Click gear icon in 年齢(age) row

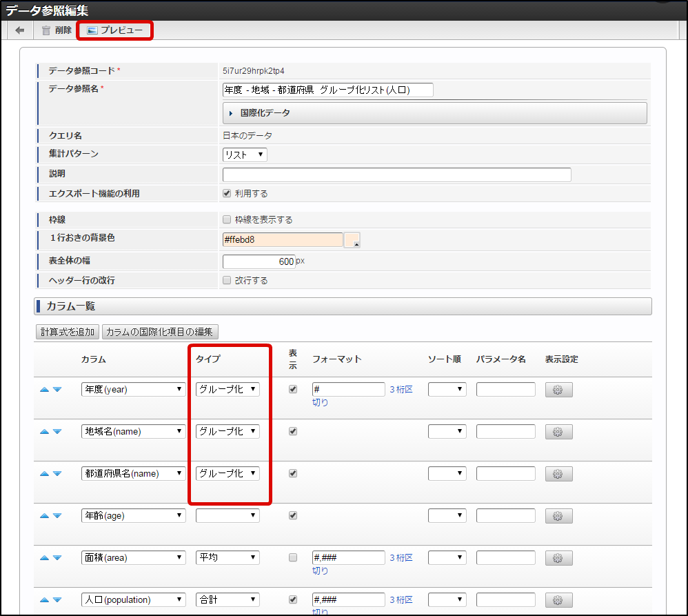[x=558, y=516]
